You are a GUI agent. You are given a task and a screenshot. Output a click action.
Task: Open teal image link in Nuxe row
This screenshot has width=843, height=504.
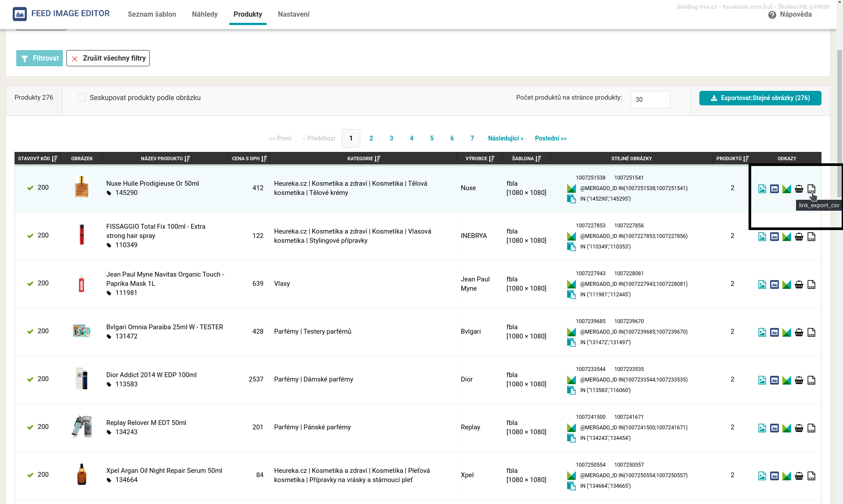tap(762, 189)
